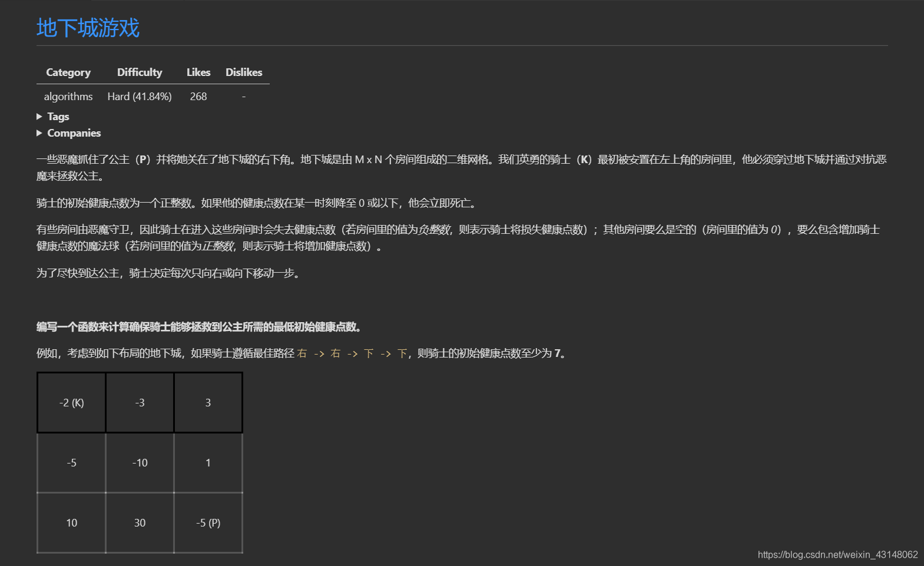
Task: Click the grid cell -2 (K)
Action: 71,403
